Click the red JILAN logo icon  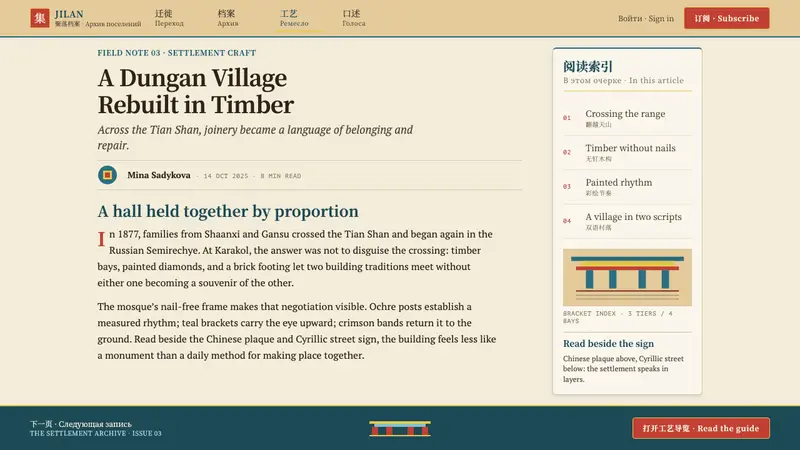(40, 18)
